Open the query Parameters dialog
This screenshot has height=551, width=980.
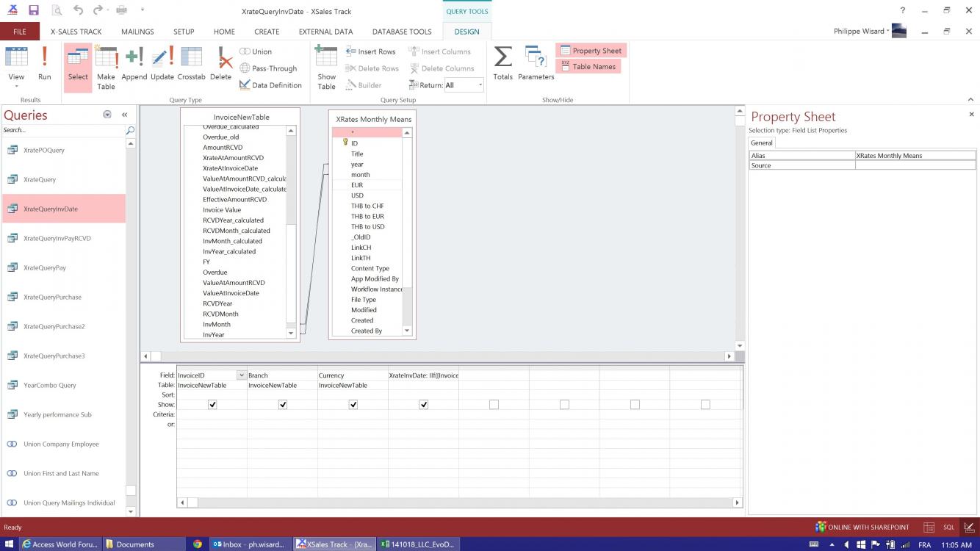coord(536,64)
